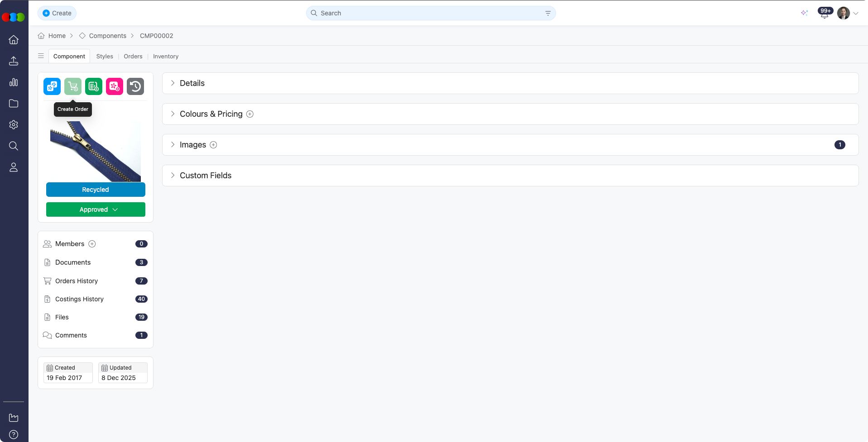Click the pink remove component icon
Viewport: 868px width, 442px height.
coord(115,86)
